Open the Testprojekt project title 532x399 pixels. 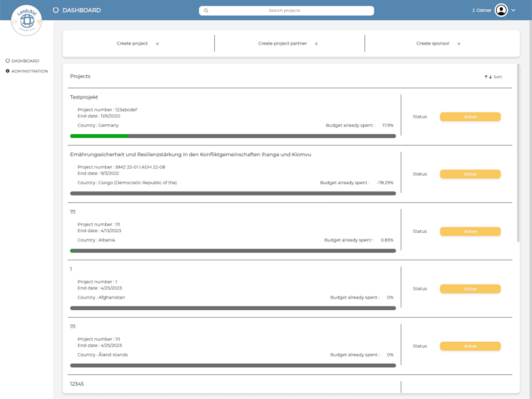point(84,97)
